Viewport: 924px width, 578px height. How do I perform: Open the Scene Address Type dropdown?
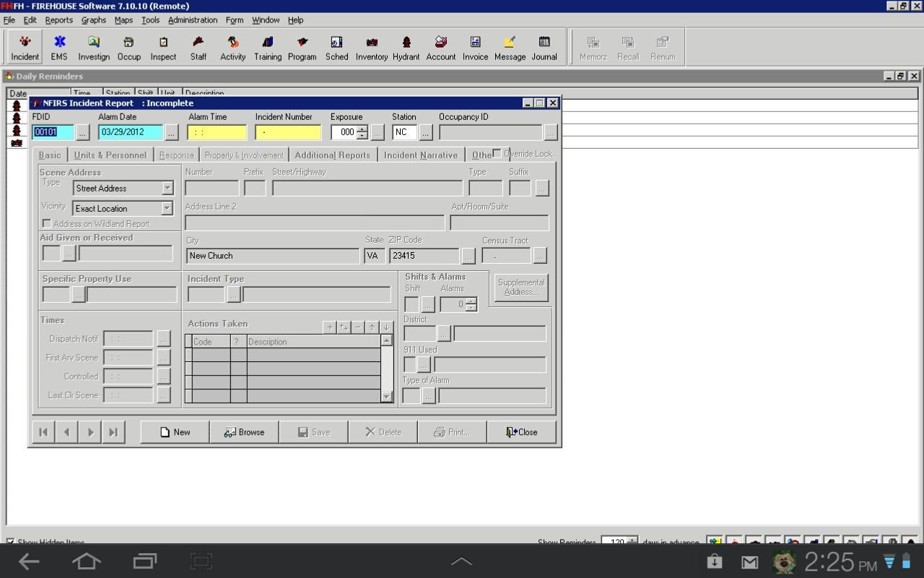167,188
